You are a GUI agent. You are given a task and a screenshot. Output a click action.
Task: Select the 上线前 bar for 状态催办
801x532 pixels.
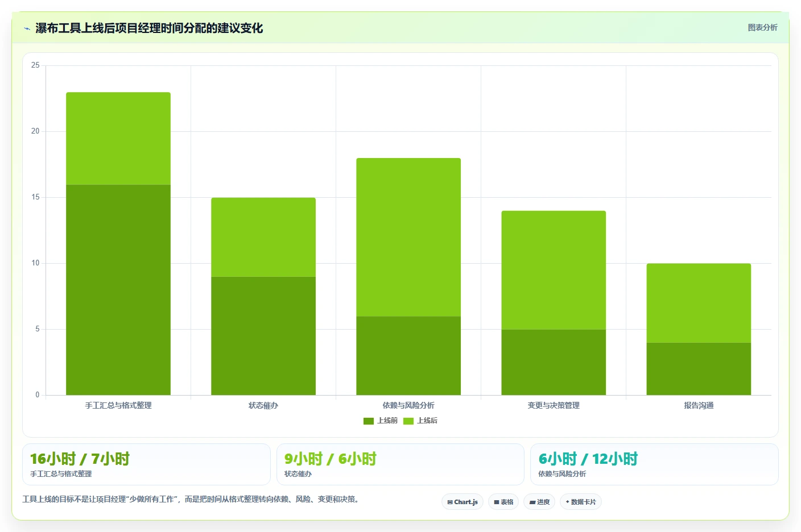[x=263, y=336]
